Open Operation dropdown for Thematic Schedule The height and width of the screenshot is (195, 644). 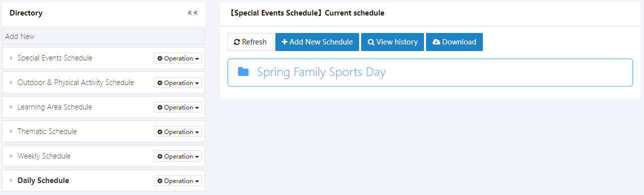[178, 132]
